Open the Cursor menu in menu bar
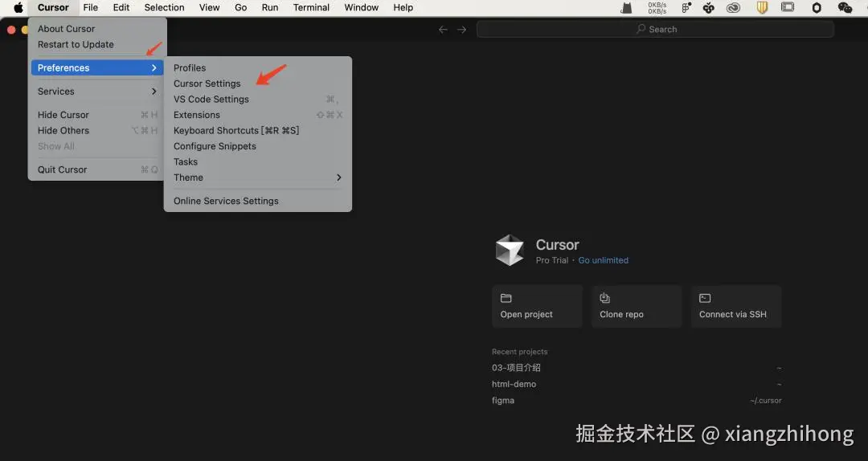This screenshot has height=461, width=868. 53,7
